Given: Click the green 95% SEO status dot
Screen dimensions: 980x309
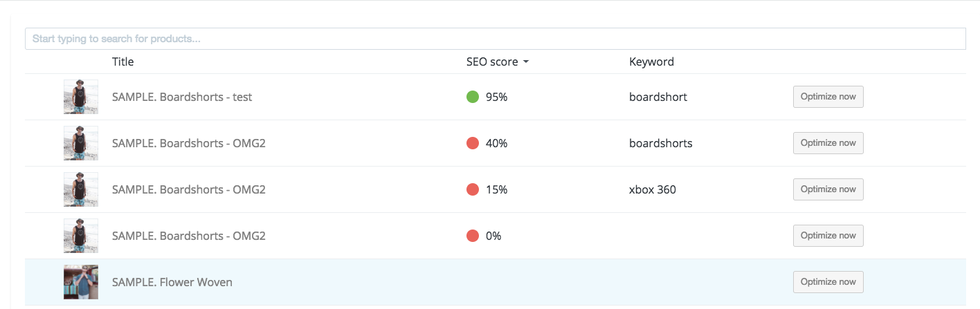Looking at the screenshot, I should click(473, 97).
